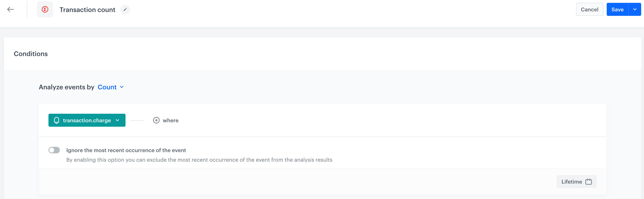Viewport: 644px width, 199px height.
Task: Click the pencil icon to rename aggregate
Action: click(125, 10)
